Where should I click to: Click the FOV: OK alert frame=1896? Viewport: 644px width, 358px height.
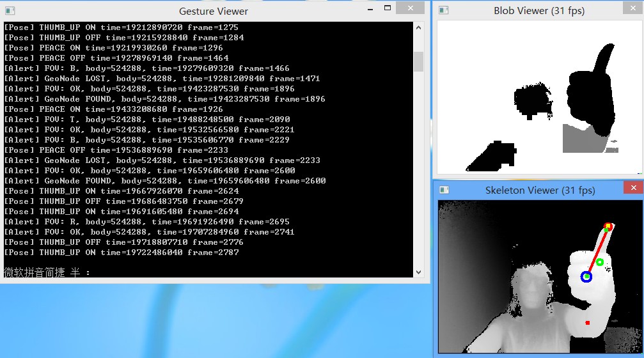tap(149, 89)
